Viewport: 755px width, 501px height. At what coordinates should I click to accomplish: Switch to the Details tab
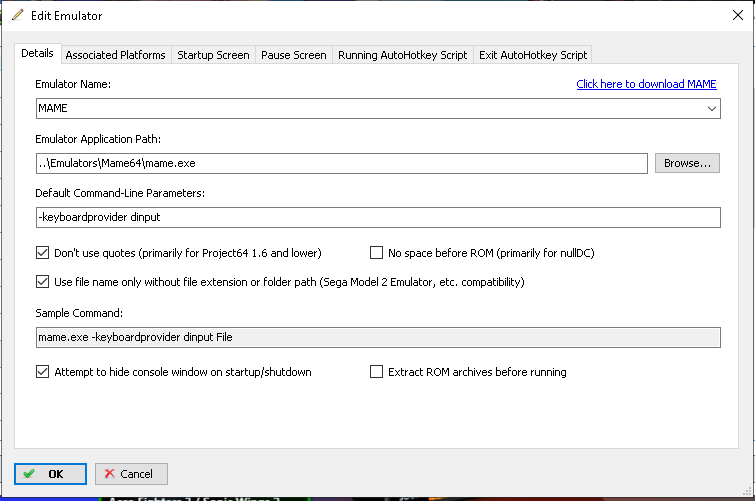pyautogui.click(x=37, y=53)
